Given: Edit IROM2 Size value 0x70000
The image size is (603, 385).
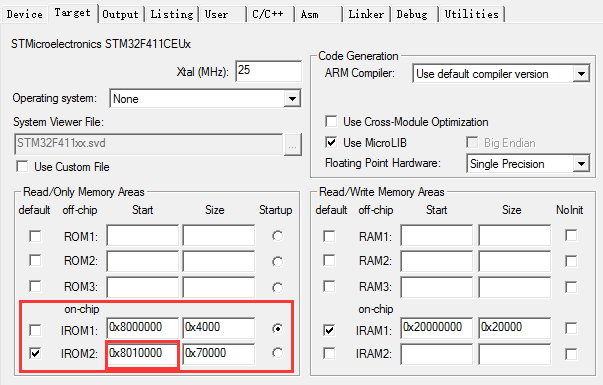Looking at the screenshot, I should coord(218,354).
